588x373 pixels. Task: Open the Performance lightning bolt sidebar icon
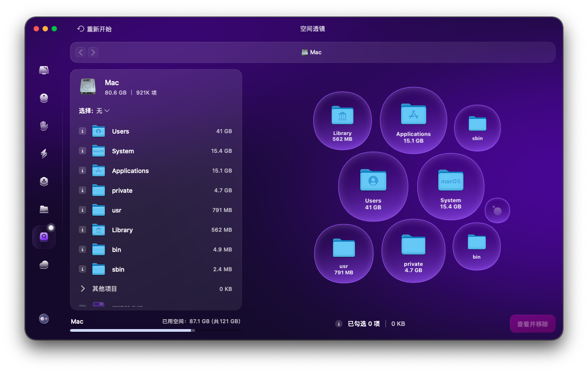coord(44,154)
